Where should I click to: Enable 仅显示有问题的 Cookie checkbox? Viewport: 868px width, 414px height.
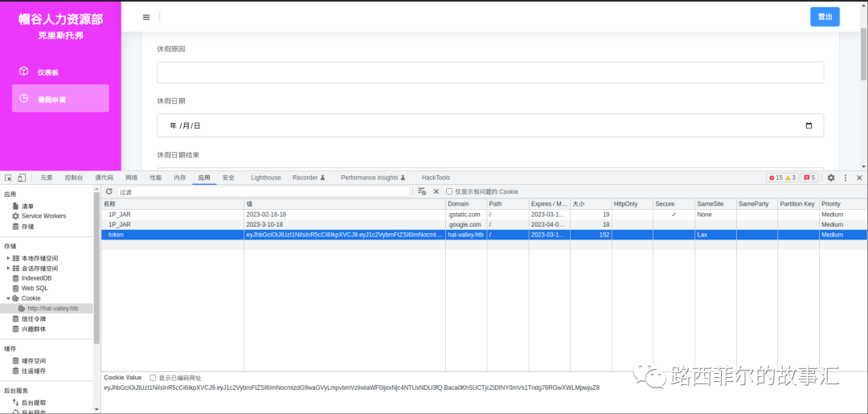(x=449, y=191)
